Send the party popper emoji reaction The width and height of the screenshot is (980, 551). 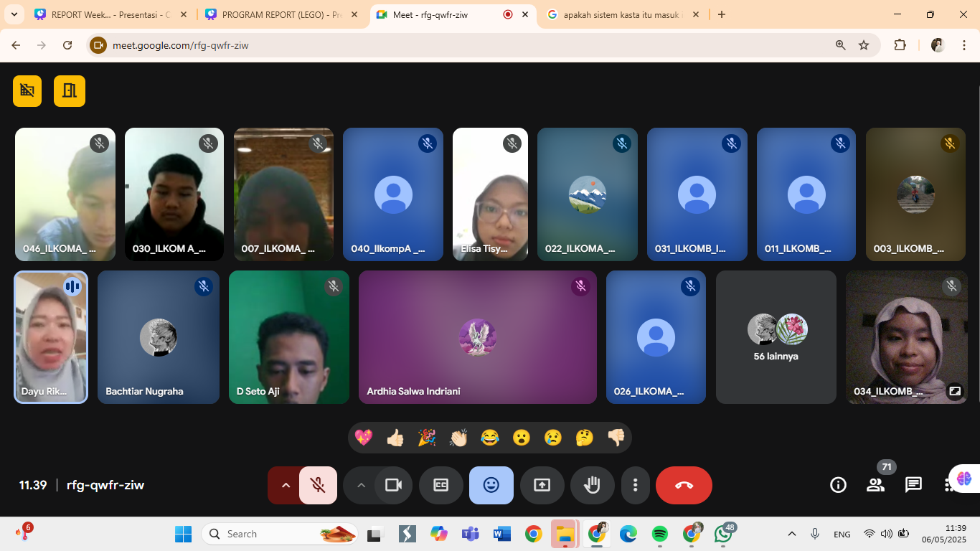[x=427, y=438]
